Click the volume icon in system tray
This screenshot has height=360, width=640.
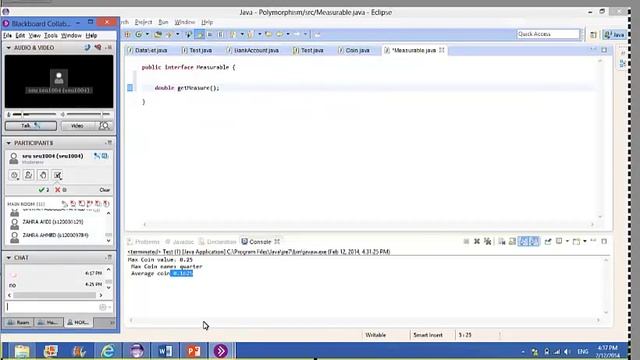click(x=567, y=351)
